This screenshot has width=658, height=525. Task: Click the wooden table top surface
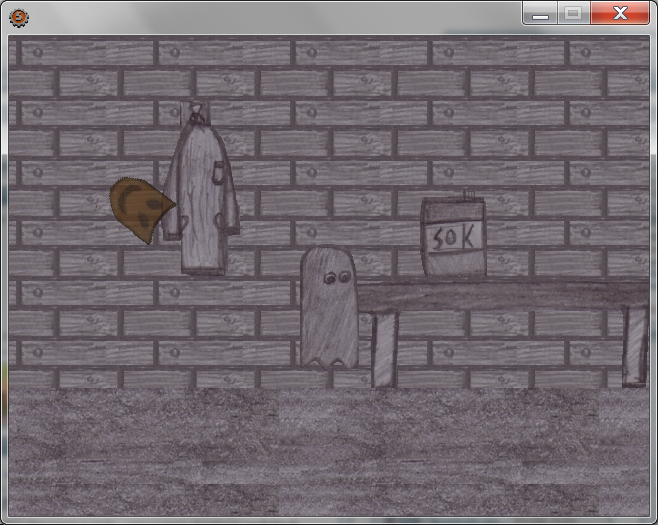coord(500,295)
